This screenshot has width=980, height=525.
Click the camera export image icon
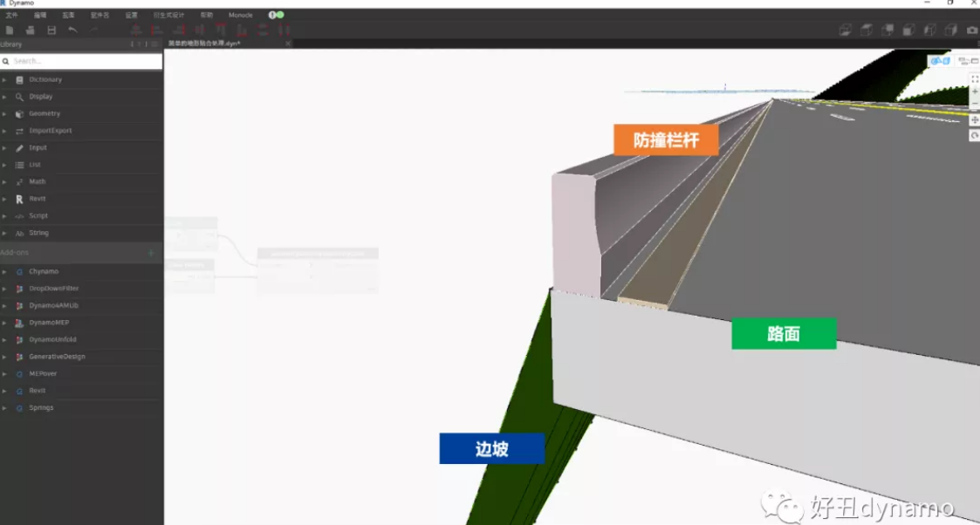972,30
